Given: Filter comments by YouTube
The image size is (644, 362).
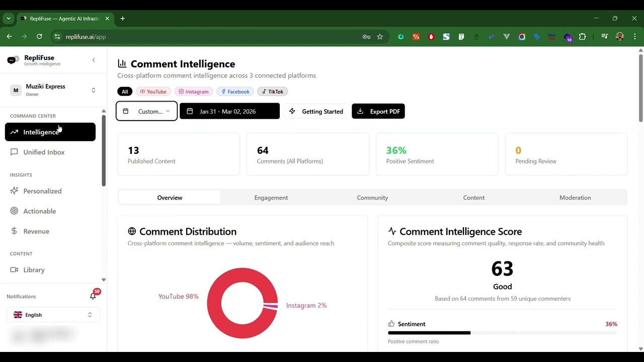Looking at the screenshot, I should click(x=153, y=92).
